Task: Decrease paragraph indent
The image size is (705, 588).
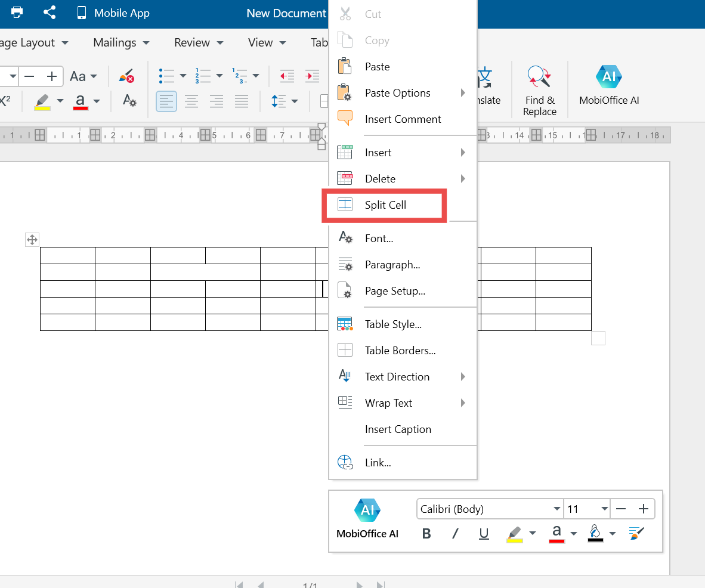Action: [x=287, y=76]
